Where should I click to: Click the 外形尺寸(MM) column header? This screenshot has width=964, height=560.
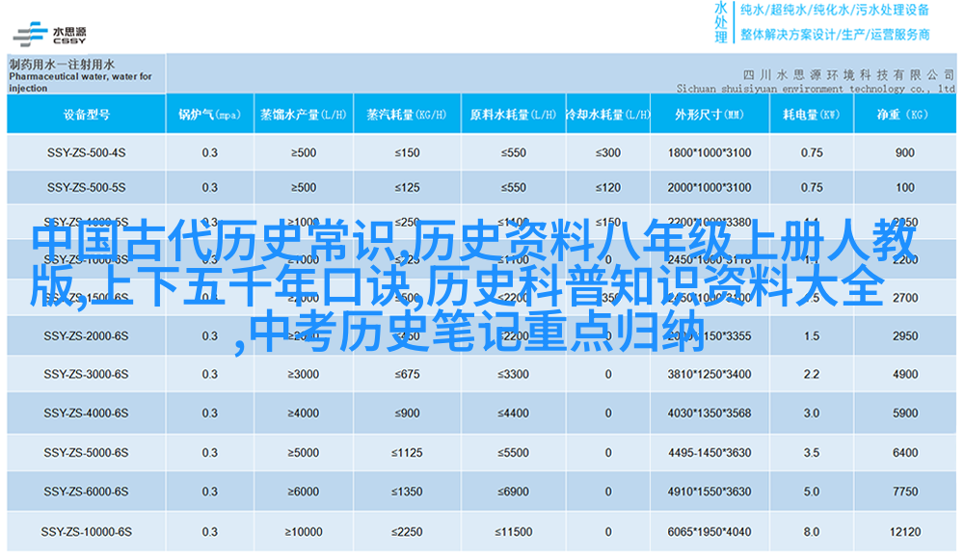(709, 115)
